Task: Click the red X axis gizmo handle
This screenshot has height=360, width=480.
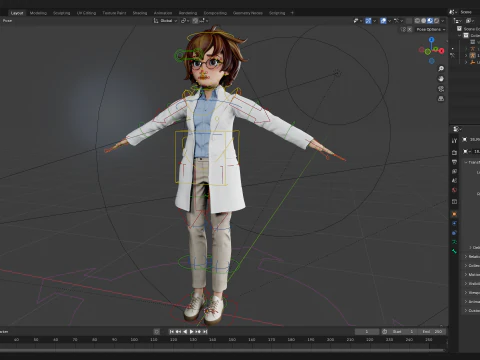Action: pyautogui.click(x=442, y=51)
